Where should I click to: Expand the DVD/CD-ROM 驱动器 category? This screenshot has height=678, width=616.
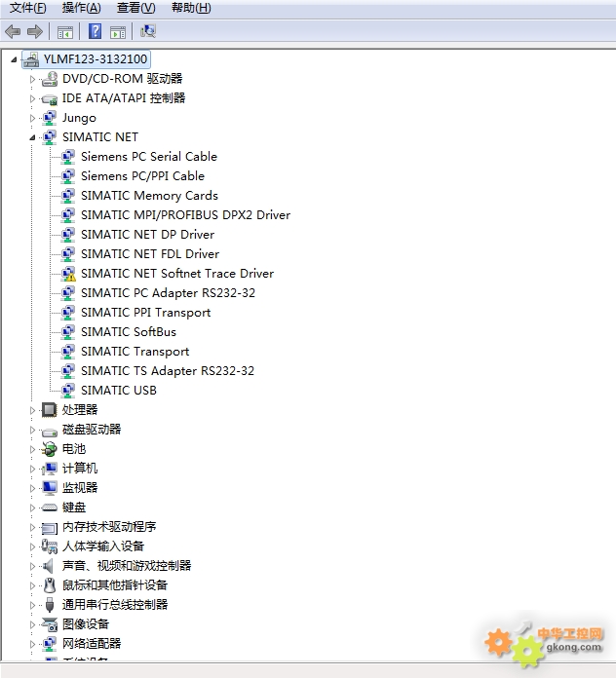(x=32, y=79)
